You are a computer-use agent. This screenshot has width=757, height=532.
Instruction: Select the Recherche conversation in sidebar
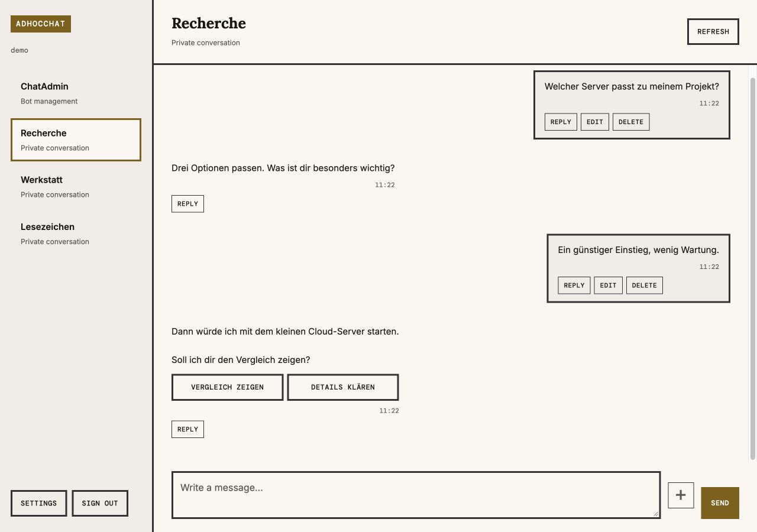pos(76,140)
